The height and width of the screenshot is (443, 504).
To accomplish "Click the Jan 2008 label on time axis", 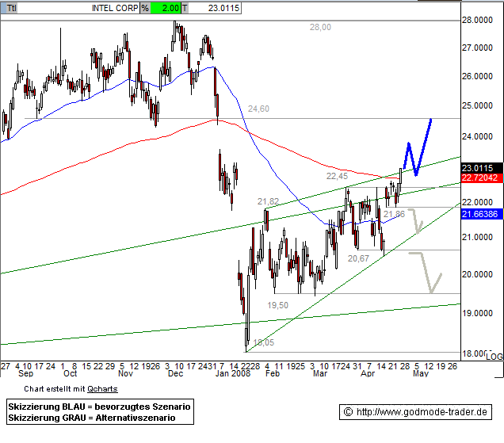I will pos(233,373).
